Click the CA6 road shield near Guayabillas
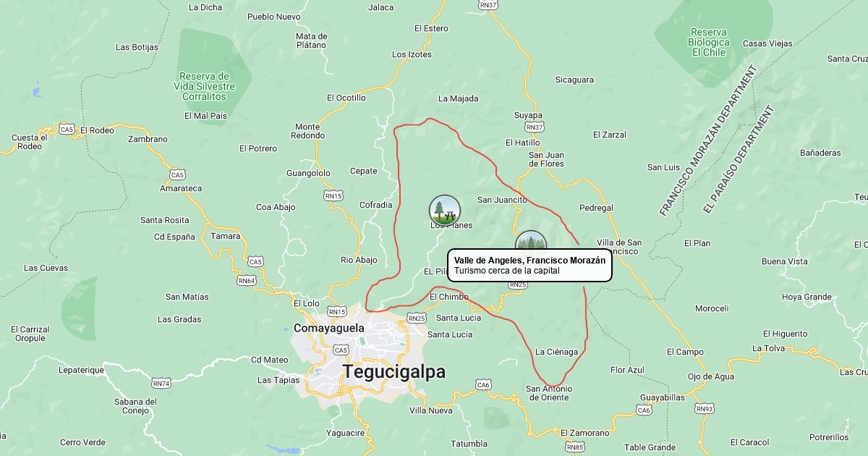This screenshot has width=868, height=456. (x=644, y=410)
